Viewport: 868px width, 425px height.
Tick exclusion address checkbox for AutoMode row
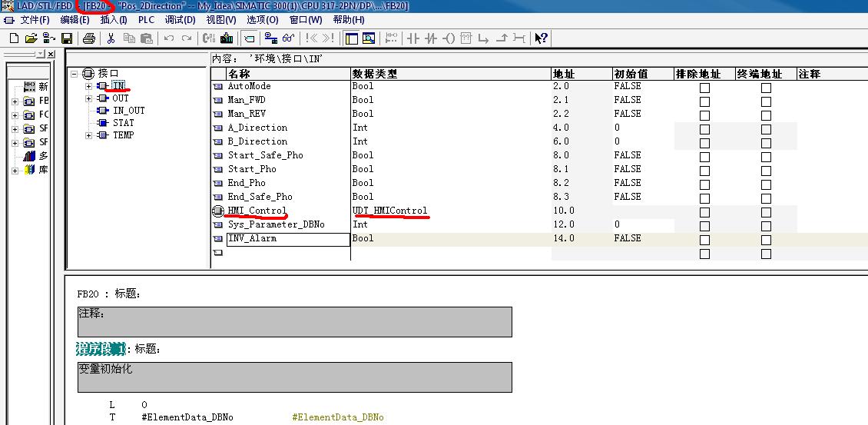[x=704, y=87]
